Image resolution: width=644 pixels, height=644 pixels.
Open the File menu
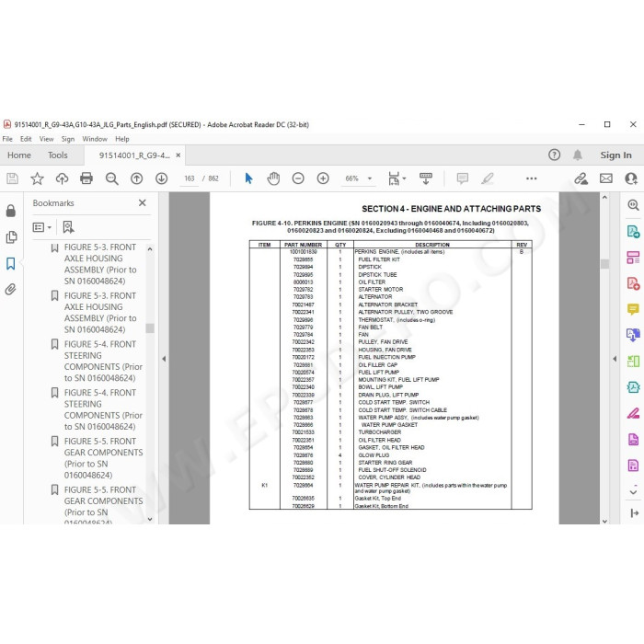pyautogui.click(x=7, y=139)
